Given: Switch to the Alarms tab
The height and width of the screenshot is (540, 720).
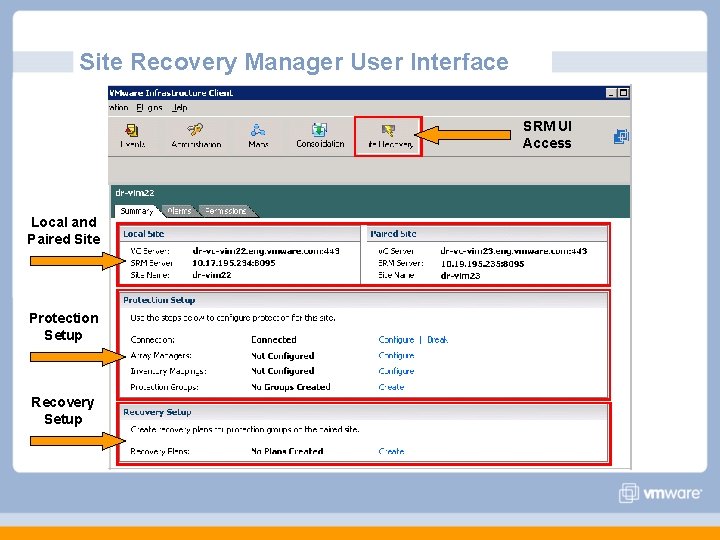Looking at the screenshot, I should coord(179,211).
